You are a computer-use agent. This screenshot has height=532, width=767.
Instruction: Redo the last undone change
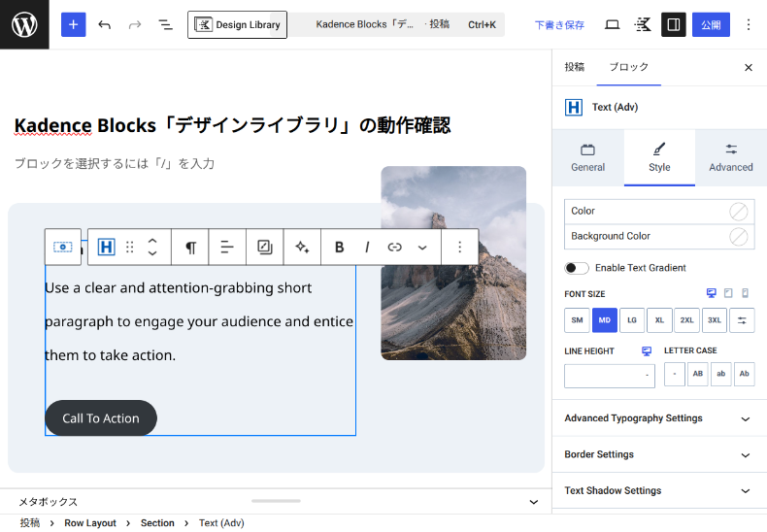135,24
